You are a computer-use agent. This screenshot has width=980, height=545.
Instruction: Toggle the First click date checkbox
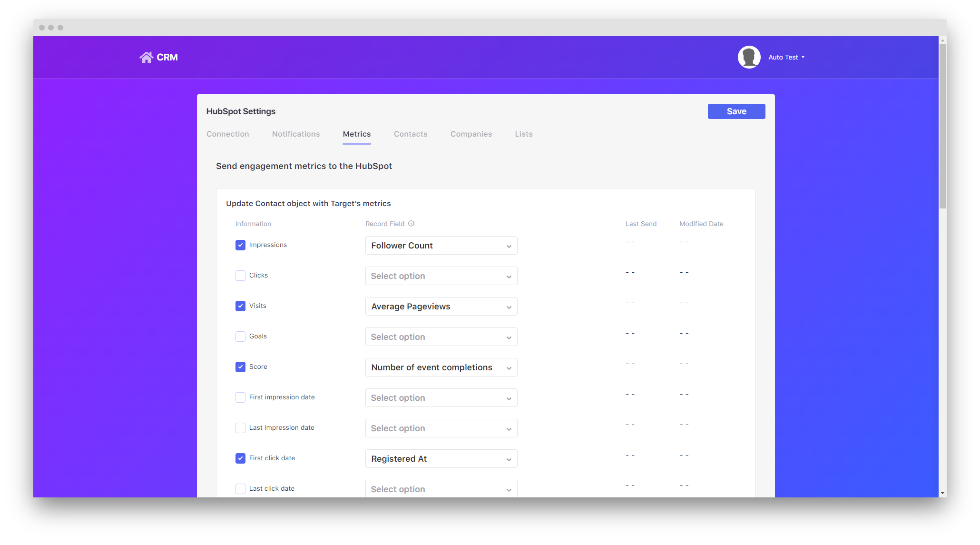coord(240,458)
